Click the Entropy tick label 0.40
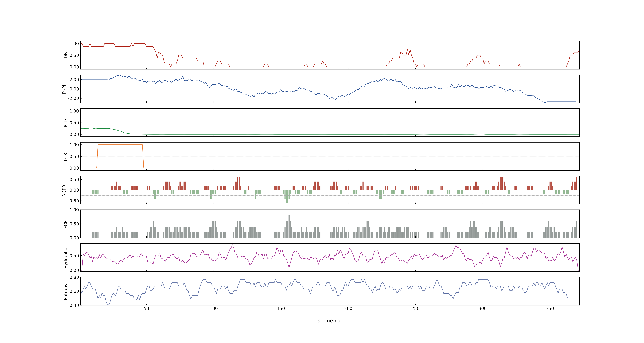The width and height of the screenshot is (644, 343). pyautogui.click(x=74, y=305)
